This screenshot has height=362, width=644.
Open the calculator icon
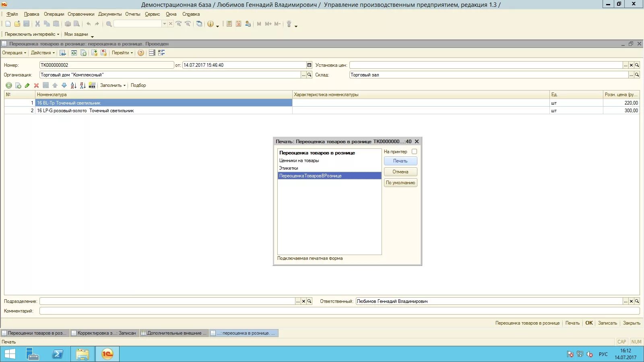pos(229,24)
